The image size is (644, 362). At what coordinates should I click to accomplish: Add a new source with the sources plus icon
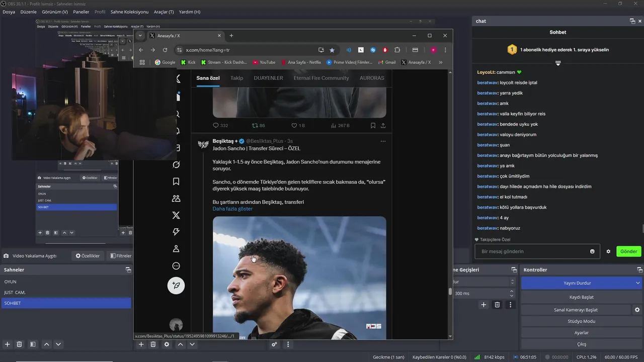[141, 344]
